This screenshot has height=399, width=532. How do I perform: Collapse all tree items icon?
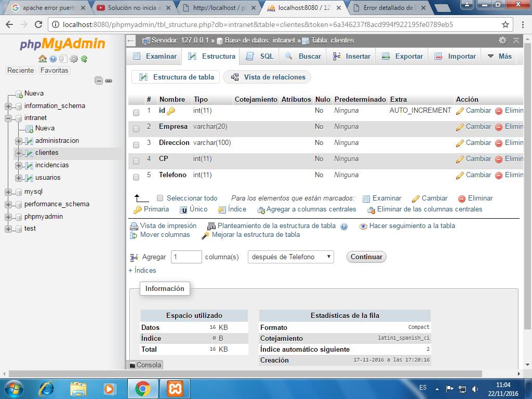99,81
